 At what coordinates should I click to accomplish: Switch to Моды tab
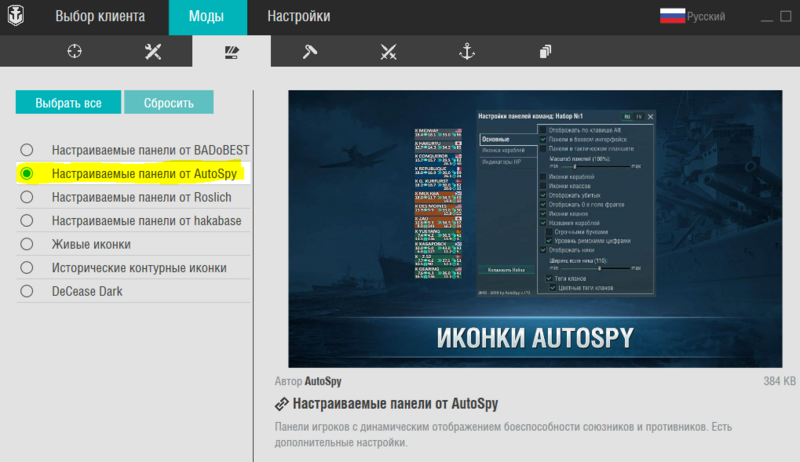point(207,17)
